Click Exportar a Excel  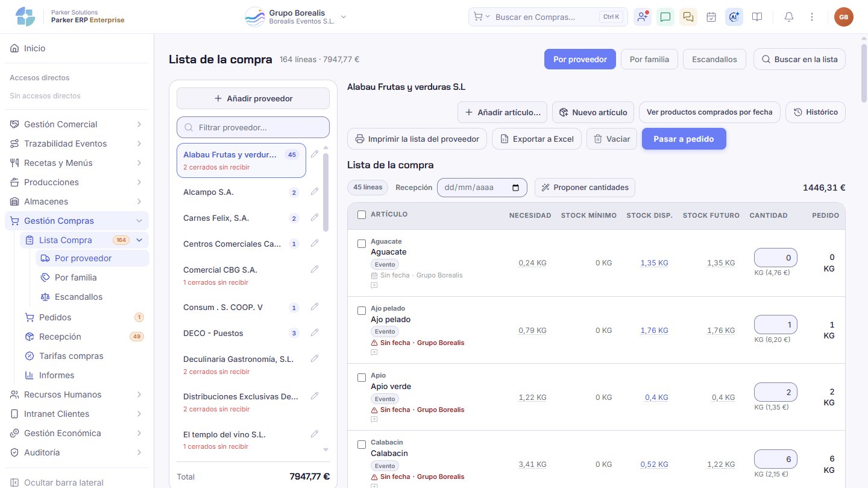pyautogui.click(x=536, y=139)
